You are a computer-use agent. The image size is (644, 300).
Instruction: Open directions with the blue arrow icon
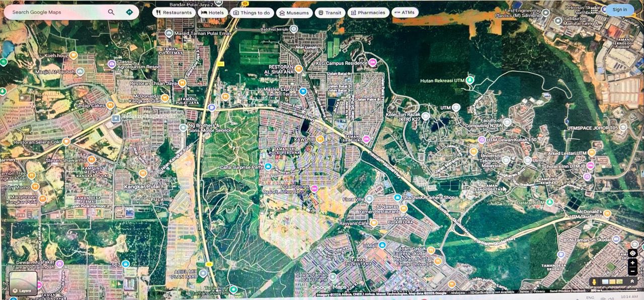click(129, 12)
